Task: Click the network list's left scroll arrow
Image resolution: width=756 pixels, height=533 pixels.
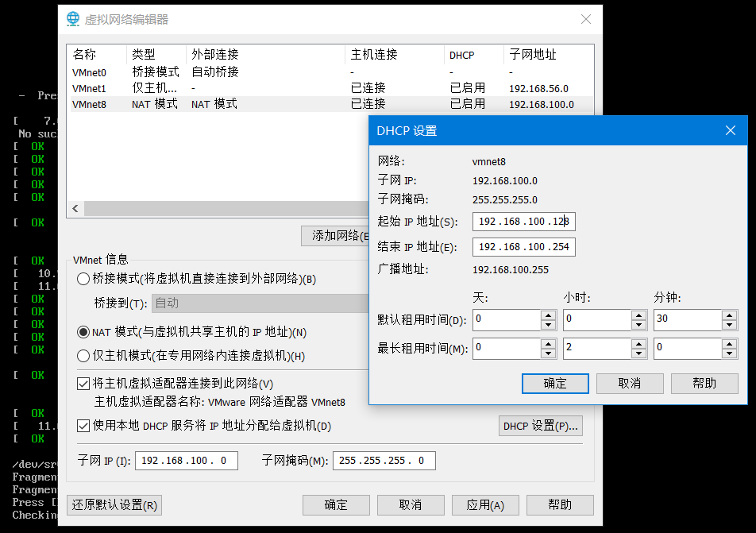Action: (75, 208)
